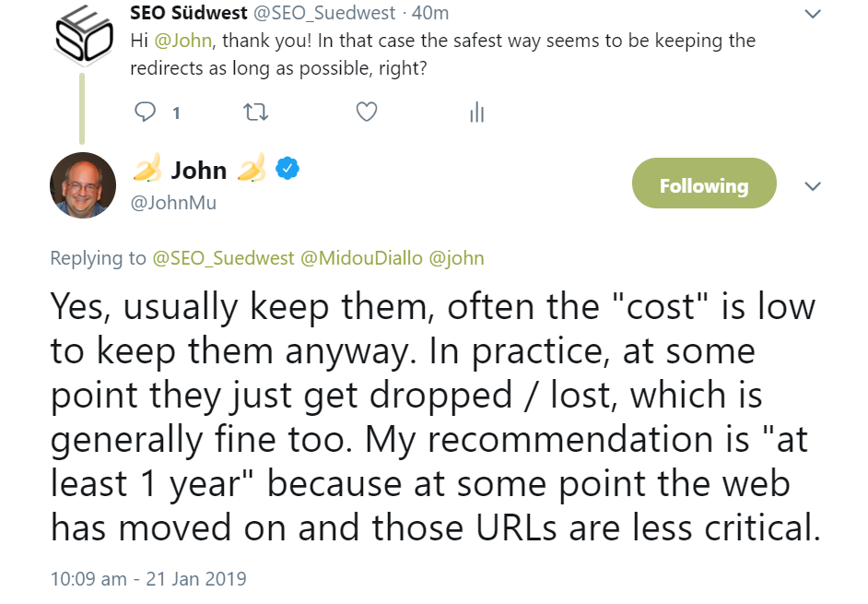The image size is (868, 604).
Task: Click @SEO_Suedwest in Replying to line
Action: pyautogui.click(x=223, y=259)
